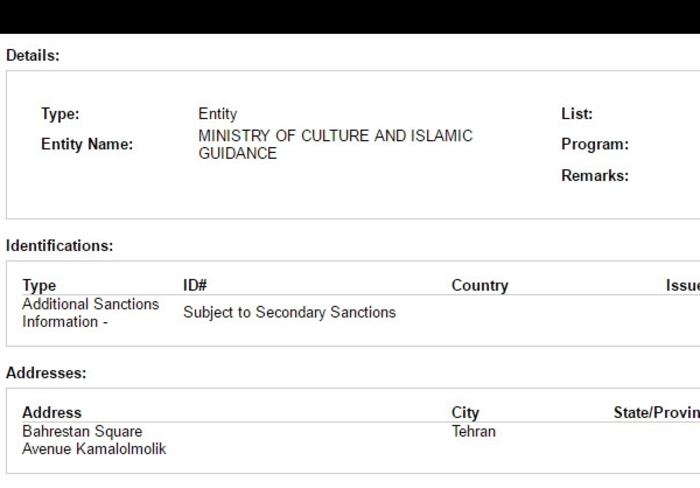Click the Program field label
700x488 pixels.
coord(595,144)
